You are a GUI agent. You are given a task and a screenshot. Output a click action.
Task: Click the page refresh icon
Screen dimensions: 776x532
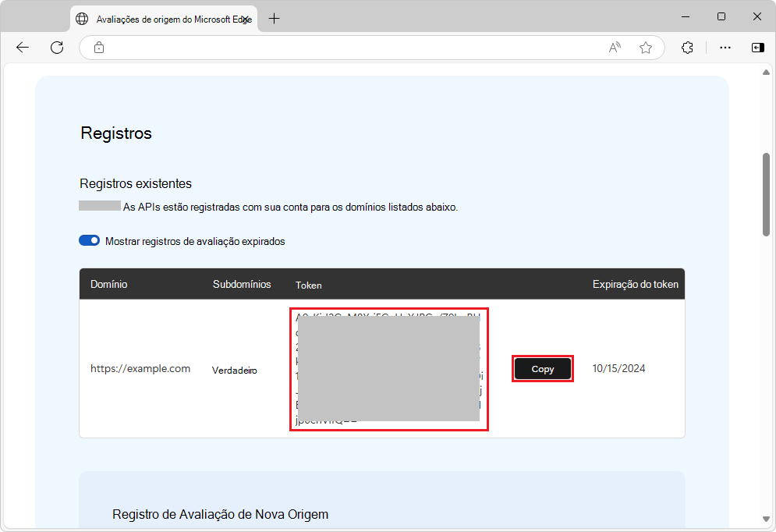click(56, 48)
